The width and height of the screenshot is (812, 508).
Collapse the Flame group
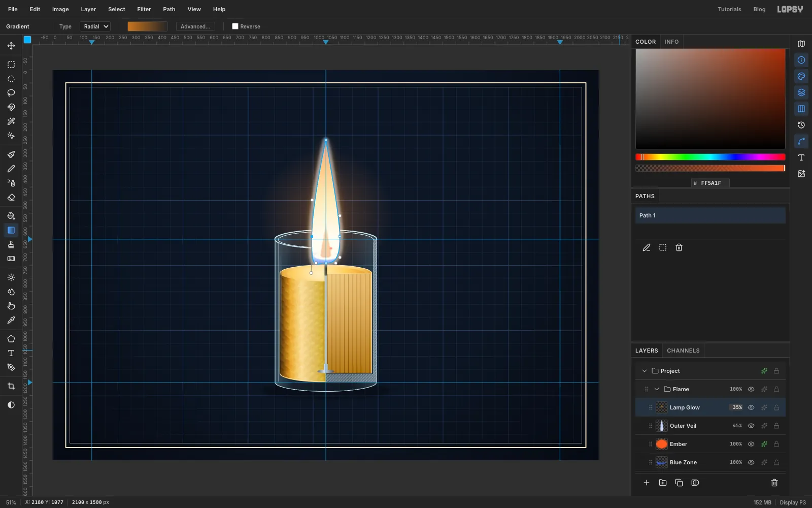click(x=657, y=389)
